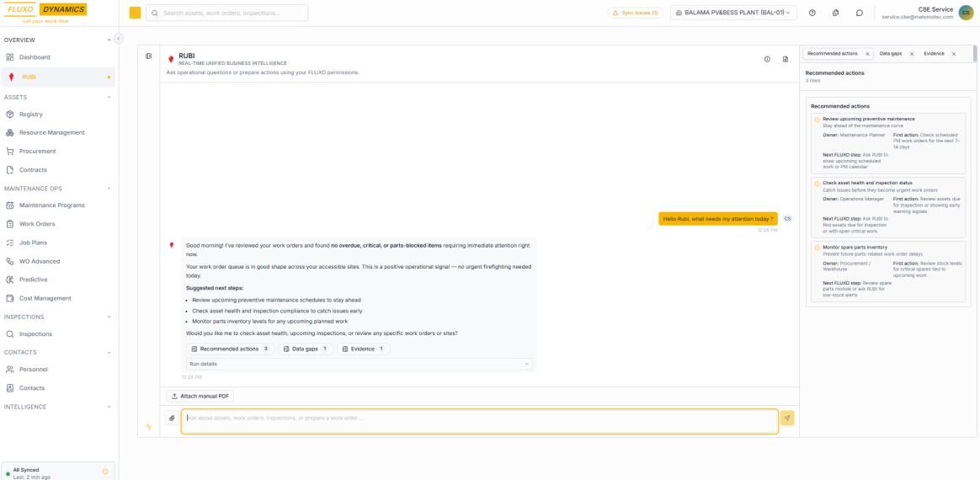Collapse the sidebar with the chevron button
Viewport: 980px width, 480px height.
(x=119, y=39)
